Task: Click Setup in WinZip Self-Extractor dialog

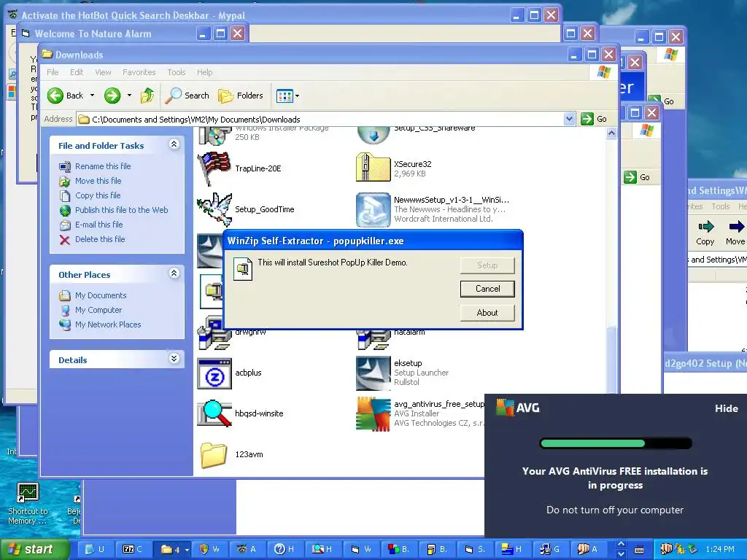Action: tap(487, 265)
